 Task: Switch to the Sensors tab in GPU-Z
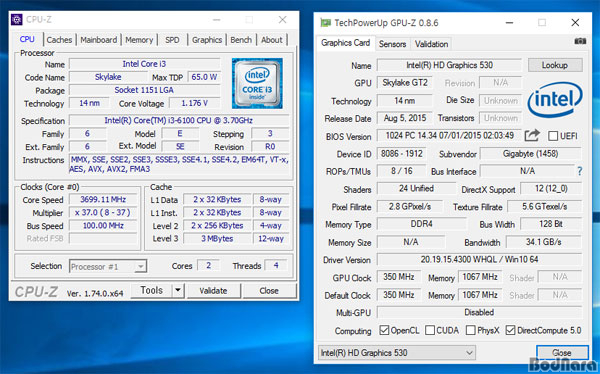coord(392,44)
